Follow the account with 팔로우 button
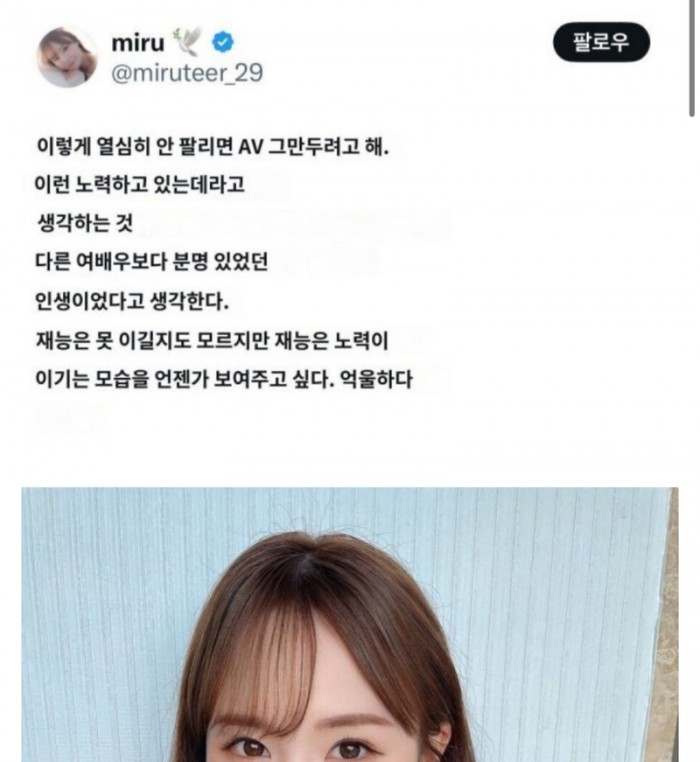The width and height of the screenshot is (700, 762). point(601,42)
